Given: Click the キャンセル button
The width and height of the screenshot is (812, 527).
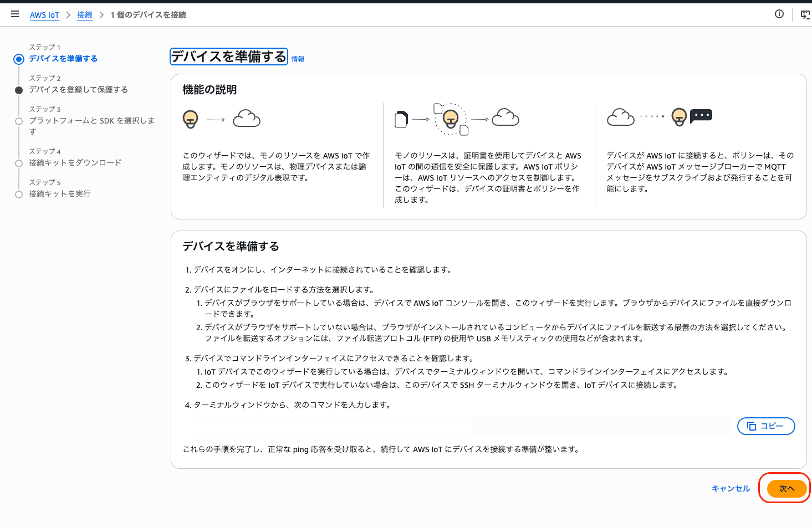Looking at the screenshot, I should (731, 488).
